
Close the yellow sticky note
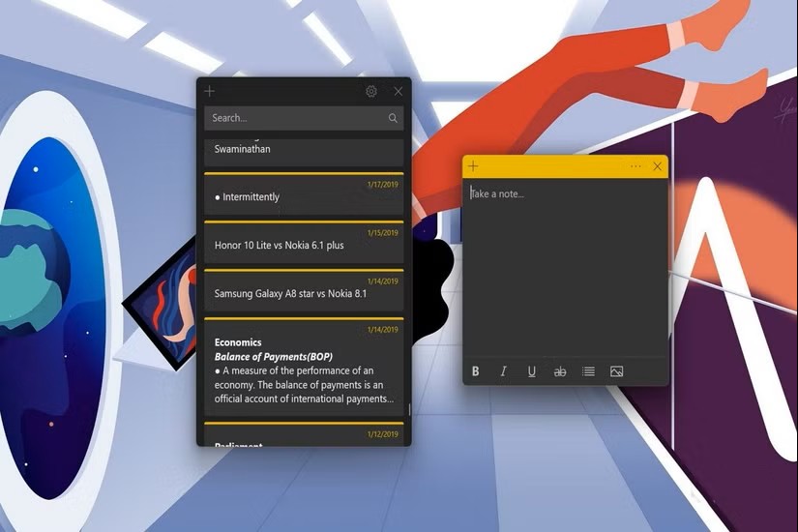click(658, 166)
